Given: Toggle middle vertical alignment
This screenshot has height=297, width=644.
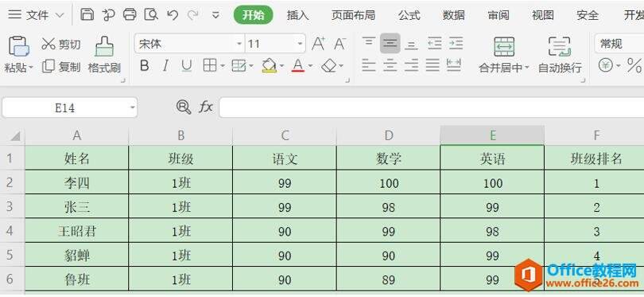Looking at the screenshot, I should pos(390,43).
